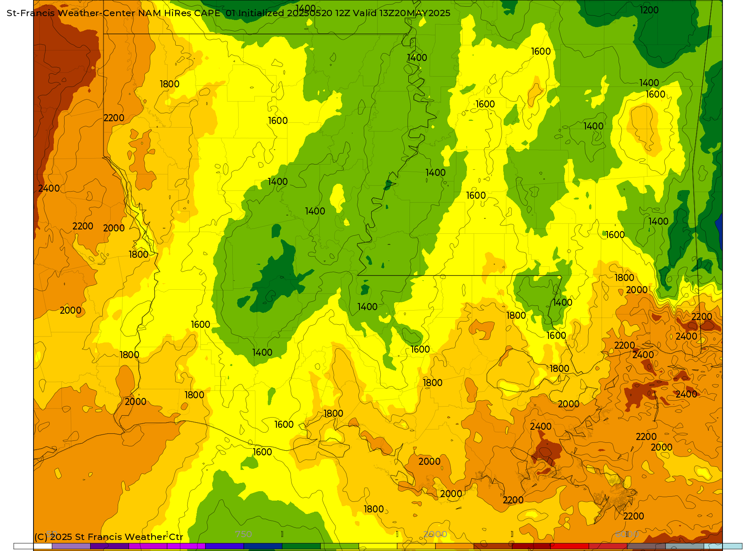Click the '750' color scale label

point(243,534)
